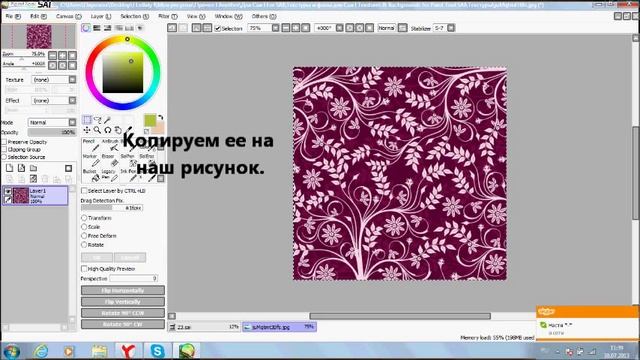Zoom in using navigator plus button
The width and height of the screenshot is (640, 360).
[x=62, y=55]
